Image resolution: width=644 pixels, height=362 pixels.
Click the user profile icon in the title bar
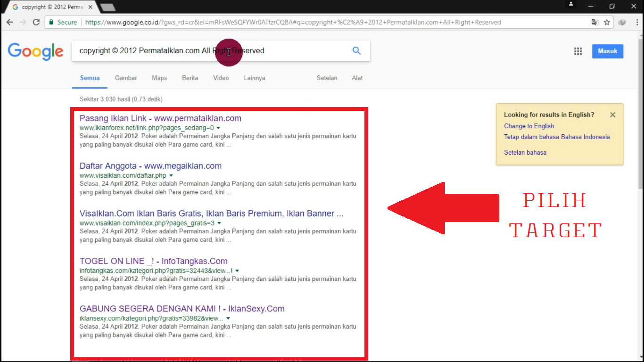570,5
